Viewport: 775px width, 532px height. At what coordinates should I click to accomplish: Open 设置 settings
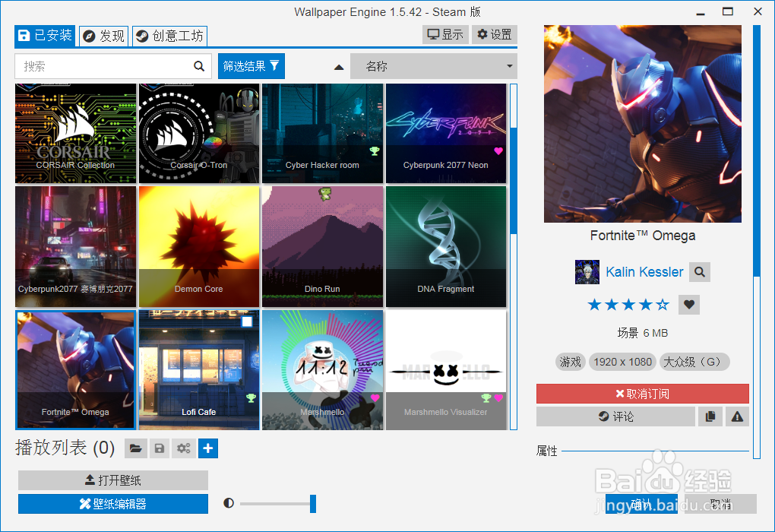pyautogui.click(x=495, y=35)
